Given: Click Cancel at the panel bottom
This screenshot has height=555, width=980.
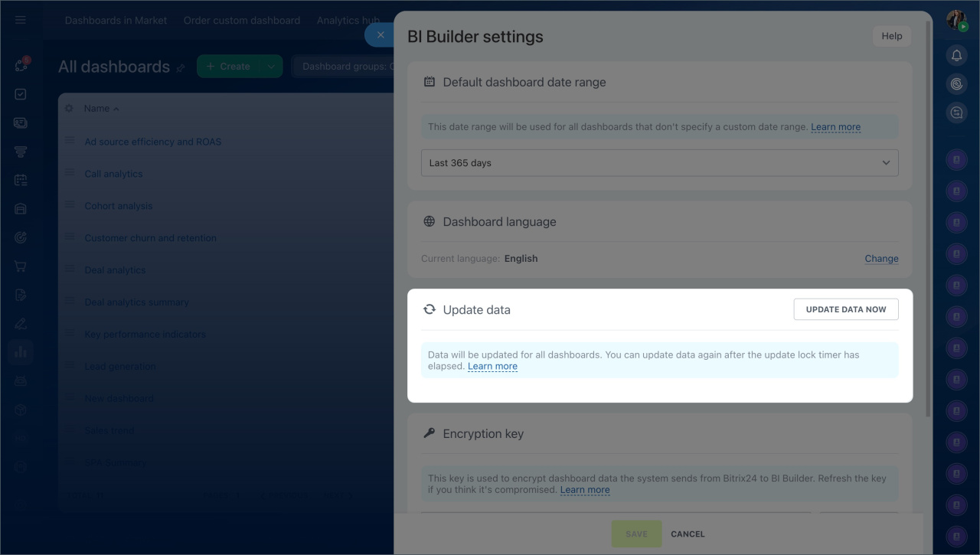Looking at the screenshot, I should click(x=688, y=534).
